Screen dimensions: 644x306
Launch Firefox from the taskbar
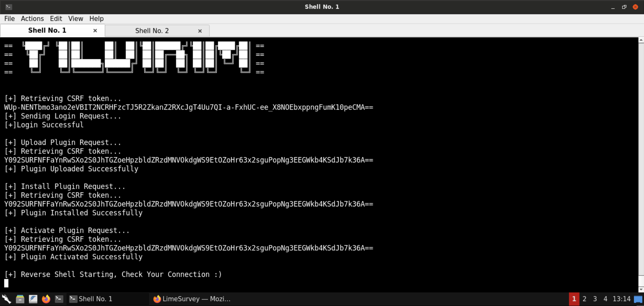click(46, 299)
